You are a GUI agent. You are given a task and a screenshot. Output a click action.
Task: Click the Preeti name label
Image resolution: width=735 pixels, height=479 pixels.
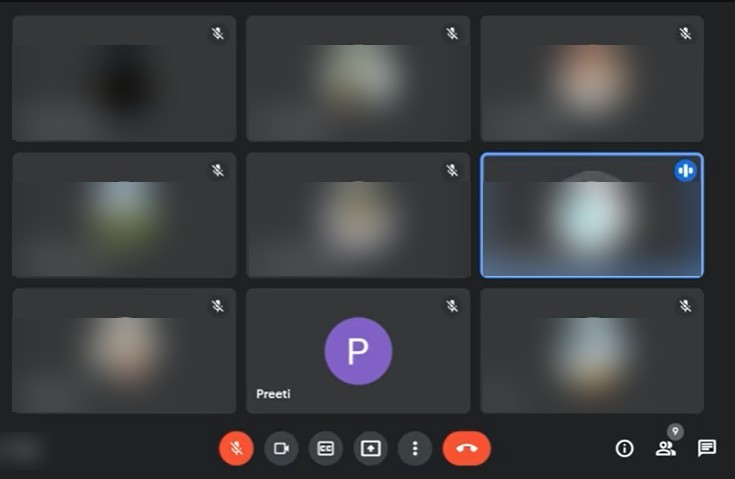pos(273,394)
